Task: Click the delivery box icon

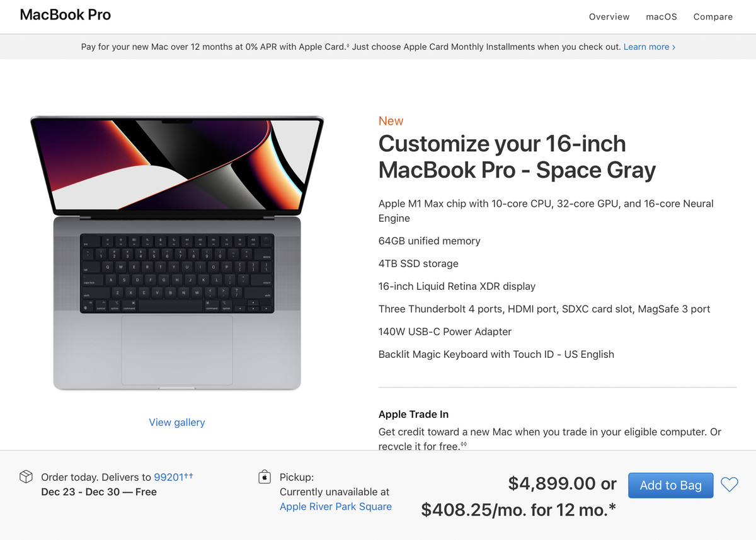Action: 26,477
